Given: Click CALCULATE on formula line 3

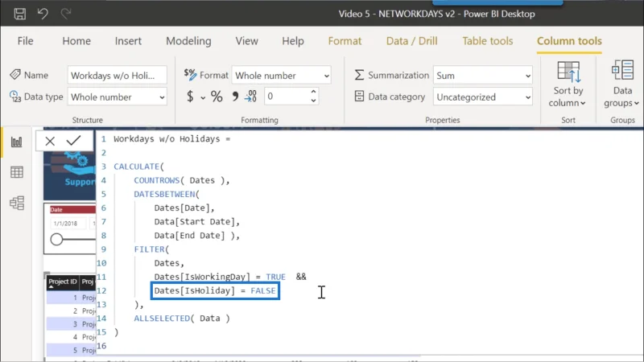Looking at the screenshot, I should pyautogui.click(x=136, y=167).
